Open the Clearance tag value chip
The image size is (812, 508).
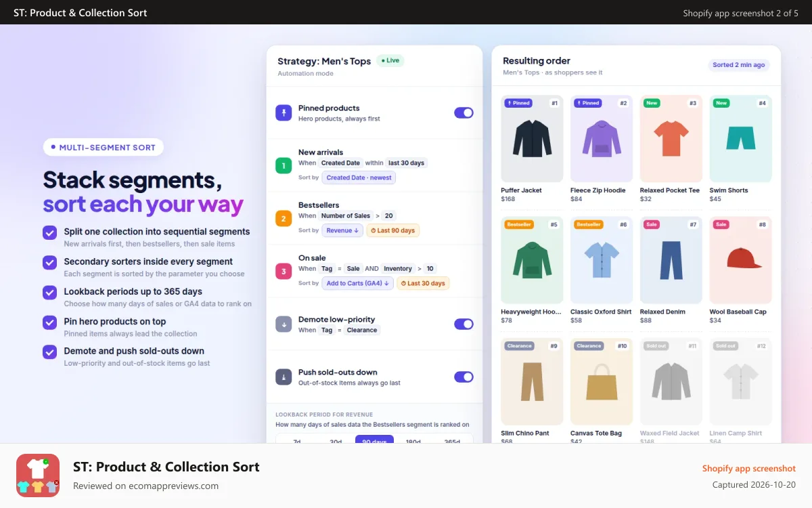point(362,330)
